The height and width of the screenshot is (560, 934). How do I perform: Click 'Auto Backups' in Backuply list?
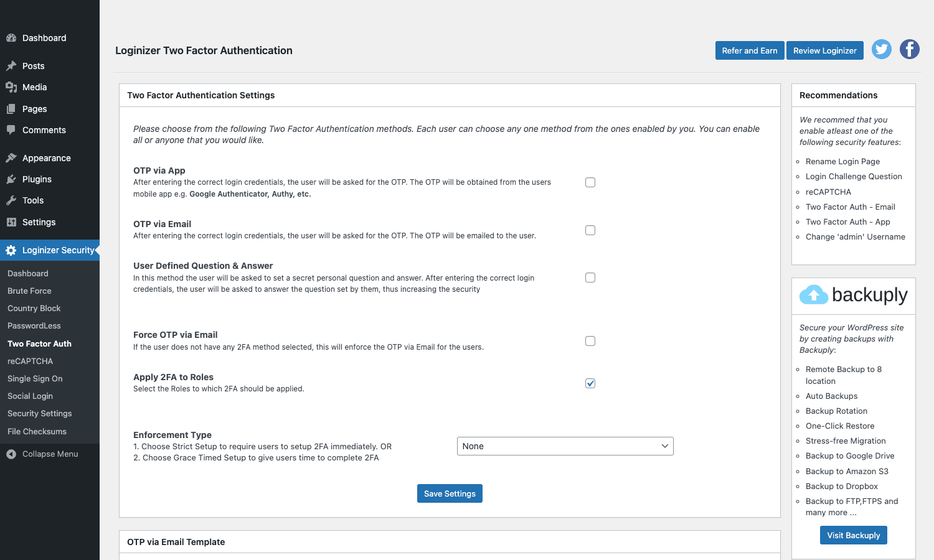pyautogui.click(x=832, y=396)
